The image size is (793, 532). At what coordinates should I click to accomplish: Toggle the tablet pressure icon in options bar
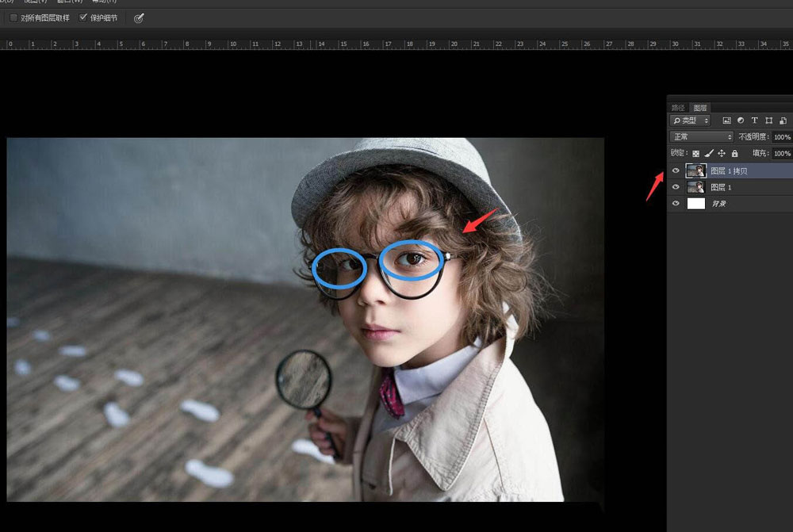tap(139, 19)
